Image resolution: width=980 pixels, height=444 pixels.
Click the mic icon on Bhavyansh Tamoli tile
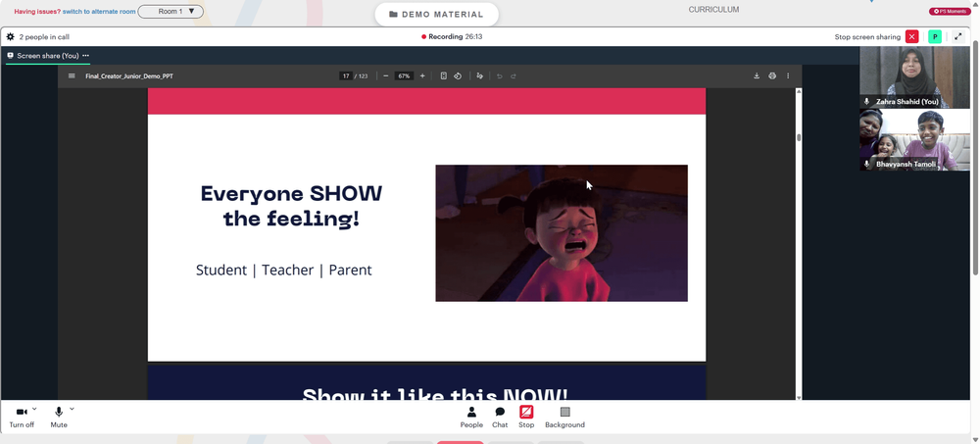point(866,164)
